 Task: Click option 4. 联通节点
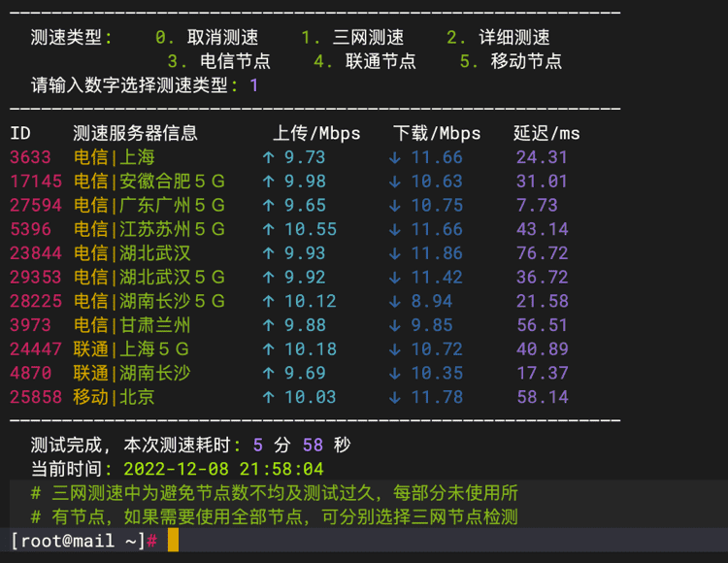coord(365,61)
